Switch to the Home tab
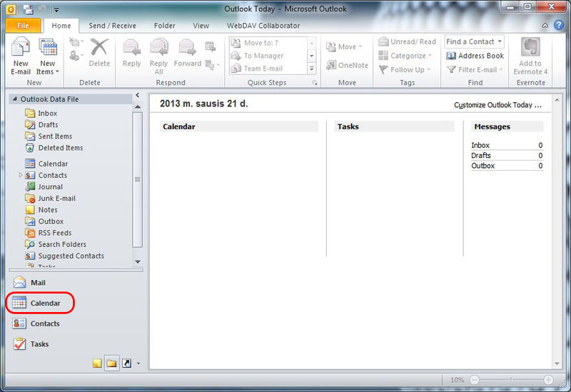Viewport: 571px width, 392px height. (x=61, y=26)
